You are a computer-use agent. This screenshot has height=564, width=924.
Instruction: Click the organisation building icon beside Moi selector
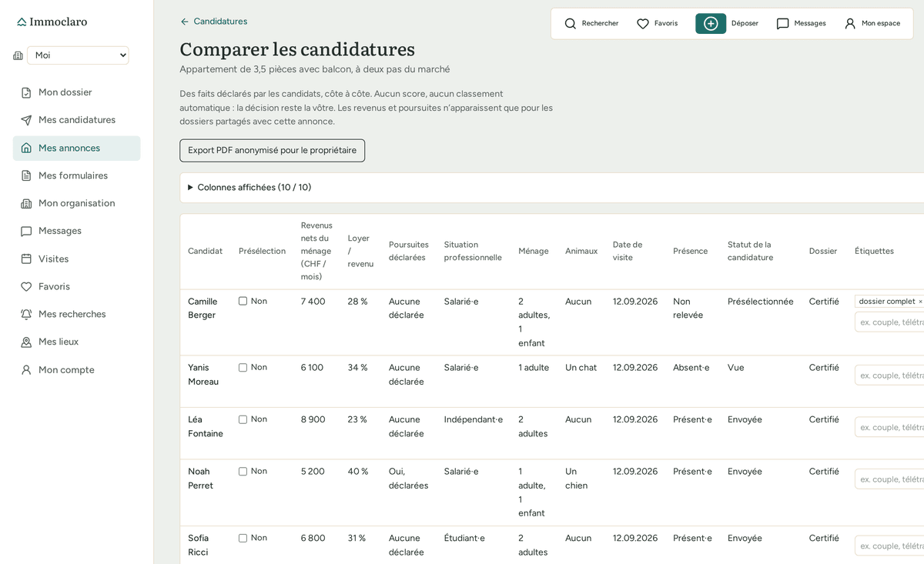[18, 55]
